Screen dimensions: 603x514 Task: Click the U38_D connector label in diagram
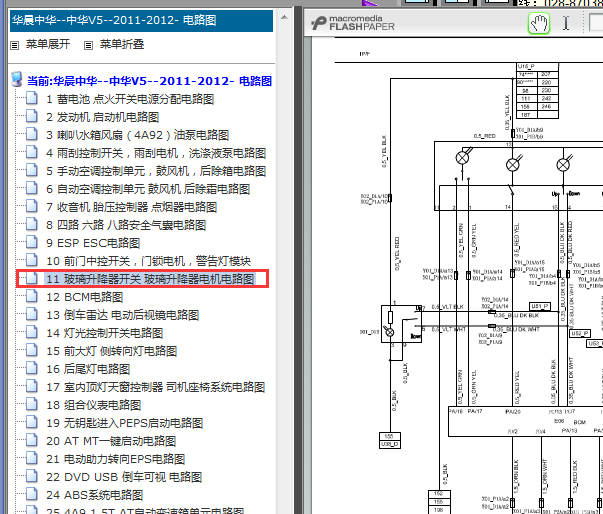pyautogui.click(x=390, y=444)
